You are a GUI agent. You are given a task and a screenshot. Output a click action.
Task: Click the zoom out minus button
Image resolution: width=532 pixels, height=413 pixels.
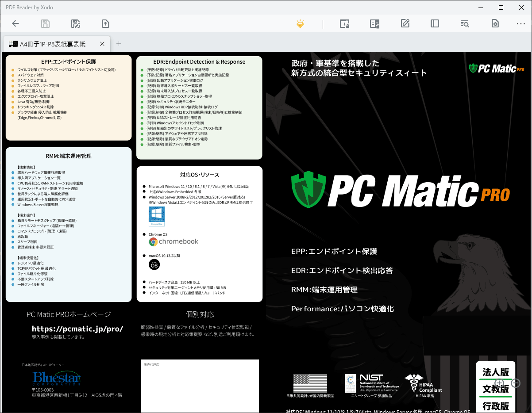[516, 383]
